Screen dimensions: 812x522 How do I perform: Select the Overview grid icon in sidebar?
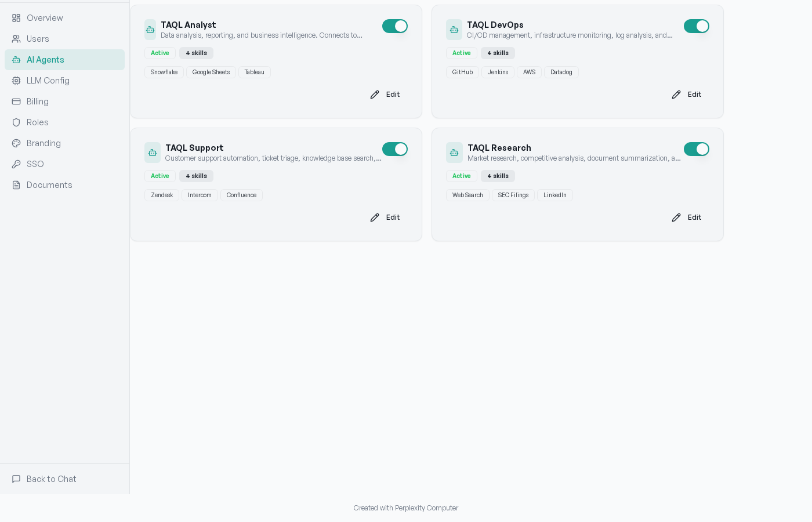[16, 18]
